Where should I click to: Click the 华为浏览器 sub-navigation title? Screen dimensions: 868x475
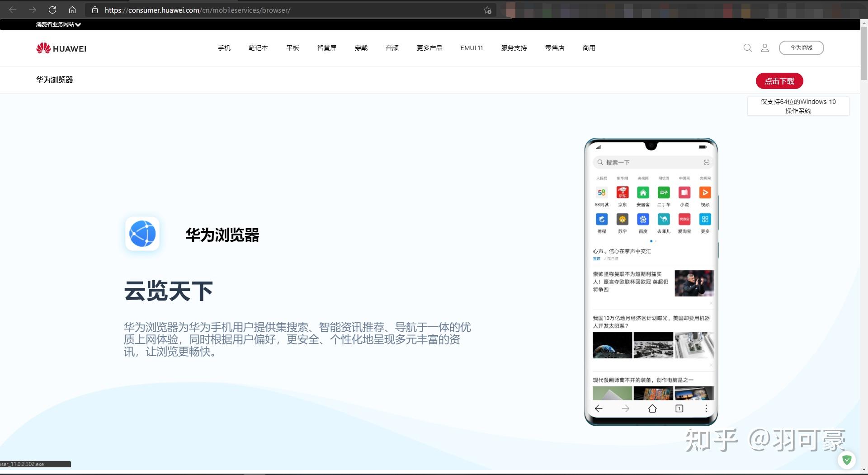pyautogui.click(x=55, y=80)
